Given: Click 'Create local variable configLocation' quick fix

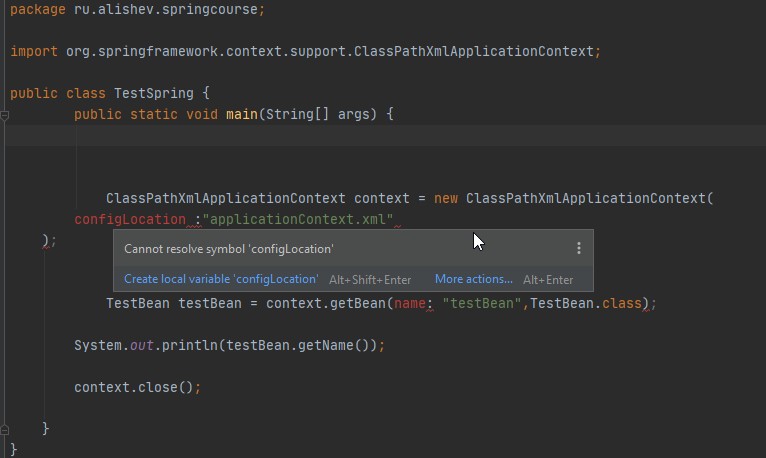Looking at the screenshot, I should 221,279.
